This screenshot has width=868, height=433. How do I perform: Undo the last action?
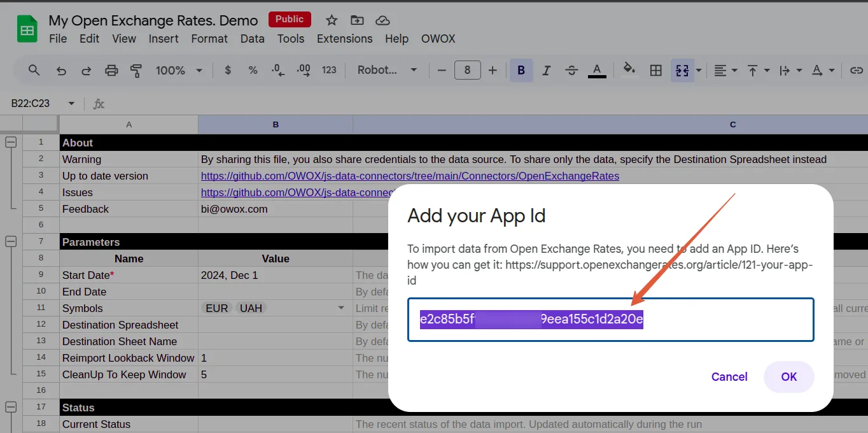(x=61, y=70)
